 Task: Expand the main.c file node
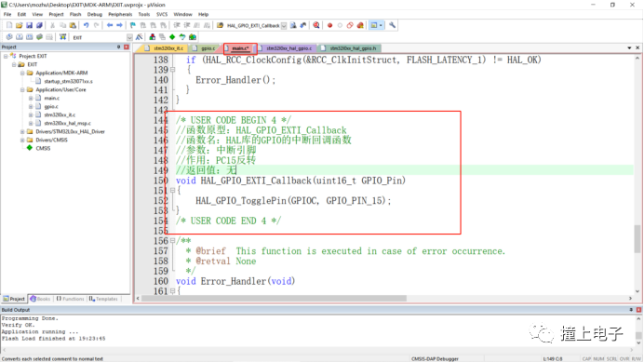pos(31,98)
